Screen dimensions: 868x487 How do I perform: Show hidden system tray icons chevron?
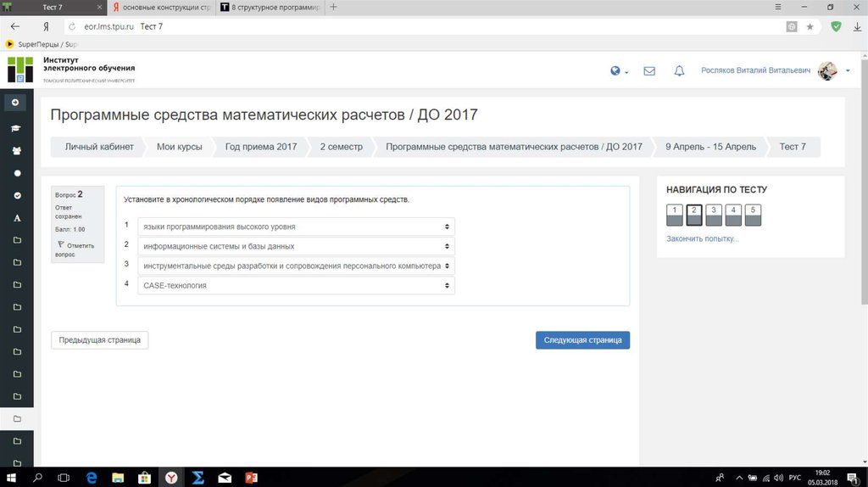click(739, 479)
